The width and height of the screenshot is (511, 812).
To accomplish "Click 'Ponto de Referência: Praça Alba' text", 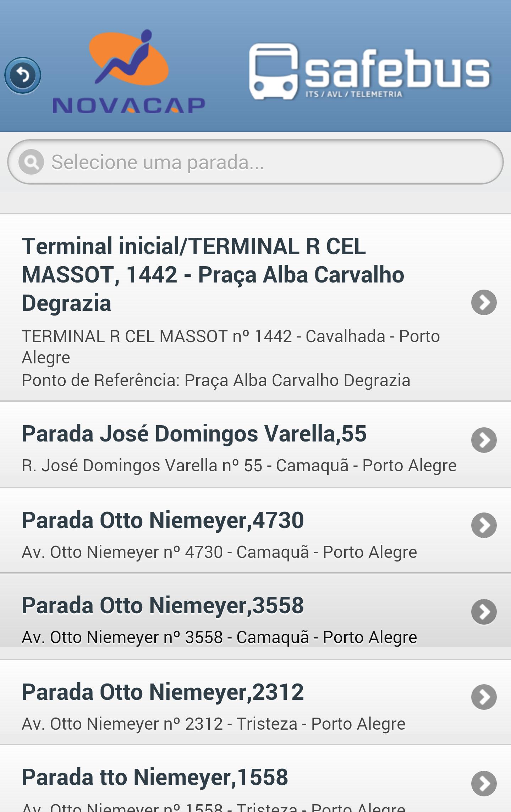I will [216, 380].
